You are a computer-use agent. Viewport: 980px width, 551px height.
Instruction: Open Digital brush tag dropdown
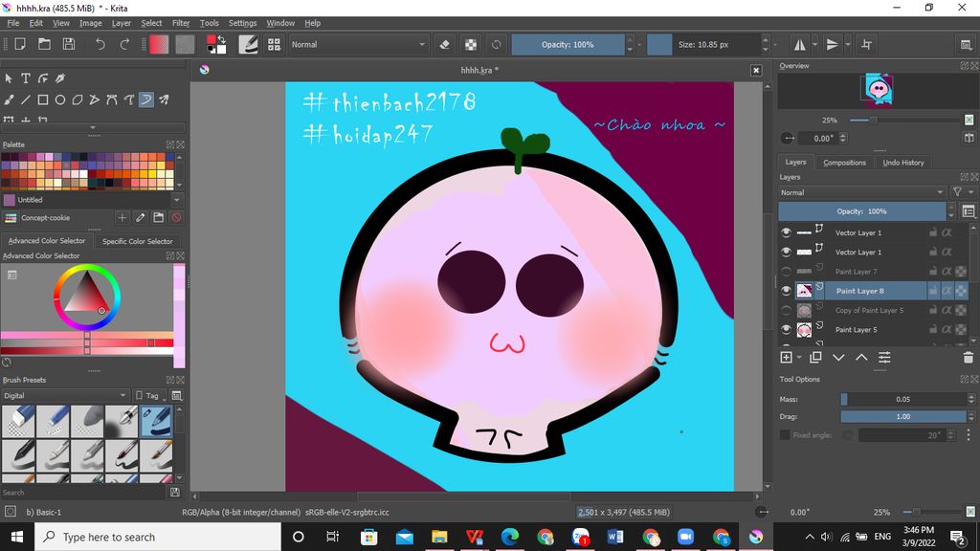click(x=64, y=395)
